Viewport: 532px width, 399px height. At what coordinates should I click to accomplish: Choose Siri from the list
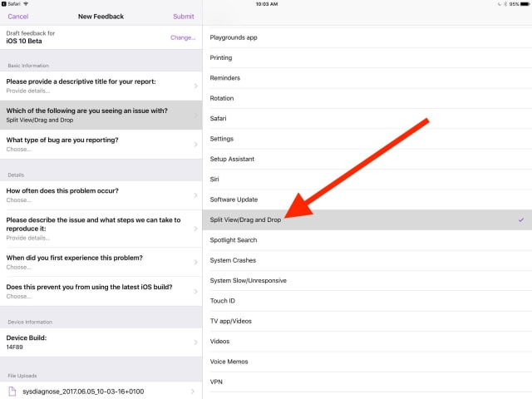[367, 180]
